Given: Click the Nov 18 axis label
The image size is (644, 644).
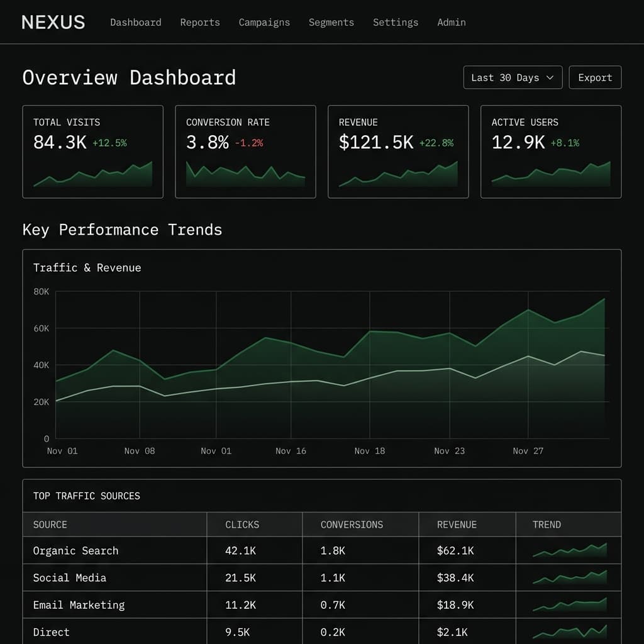Looking at the screenshot, I should point(370,451).
